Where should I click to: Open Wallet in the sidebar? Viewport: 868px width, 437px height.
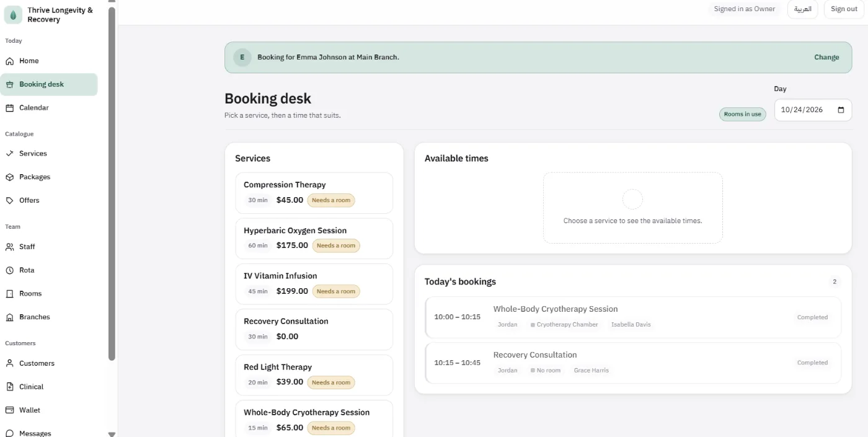click(x=49, y=410)
